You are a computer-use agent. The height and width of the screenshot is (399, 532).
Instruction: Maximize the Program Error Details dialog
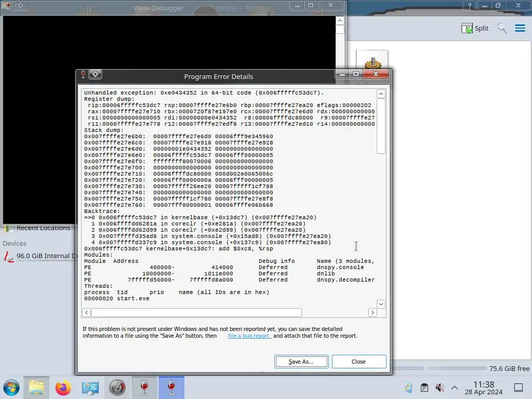(356, 74)
